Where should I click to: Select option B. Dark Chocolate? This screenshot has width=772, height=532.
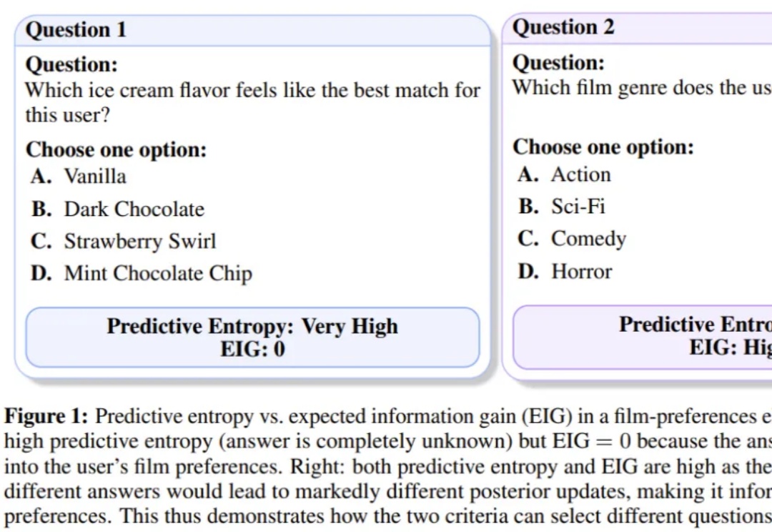click(117, 209)
